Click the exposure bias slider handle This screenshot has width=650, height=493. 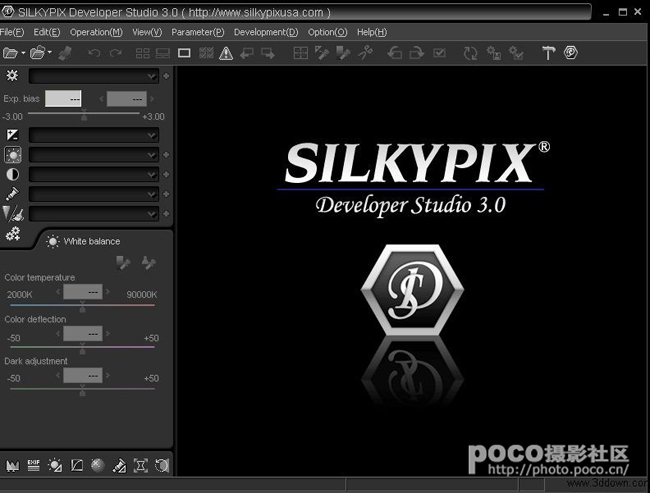(83, 116)
